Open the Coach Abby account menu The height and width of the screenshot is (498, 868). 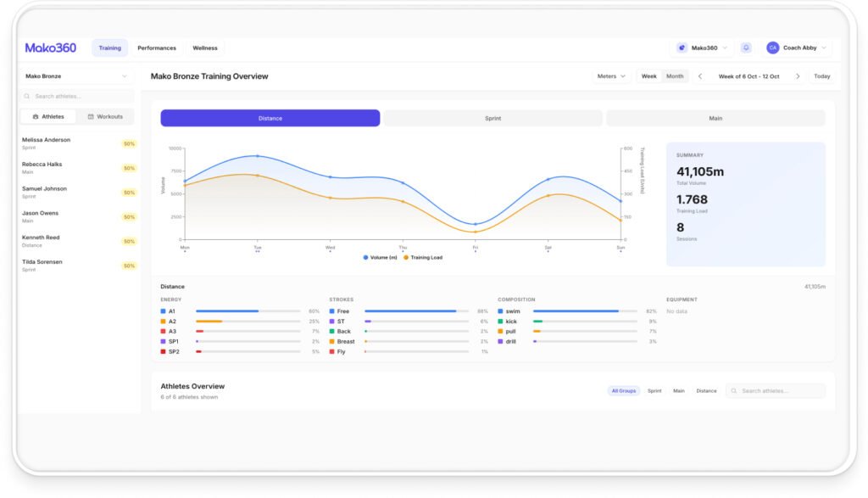(x=799, y=48)
